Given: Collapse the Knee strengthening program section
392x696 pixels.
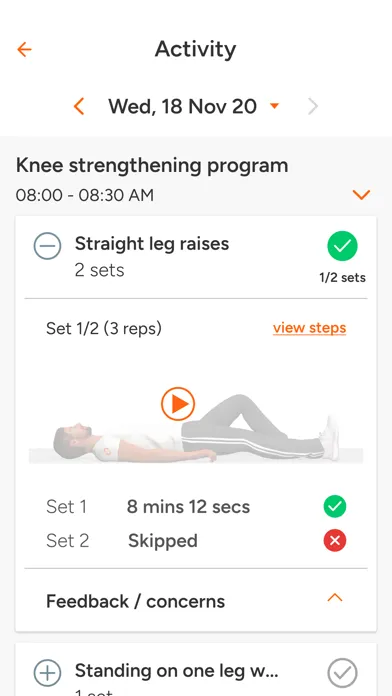Looking at the screenshot, I should pyautogui.click(x=361, y=194).
